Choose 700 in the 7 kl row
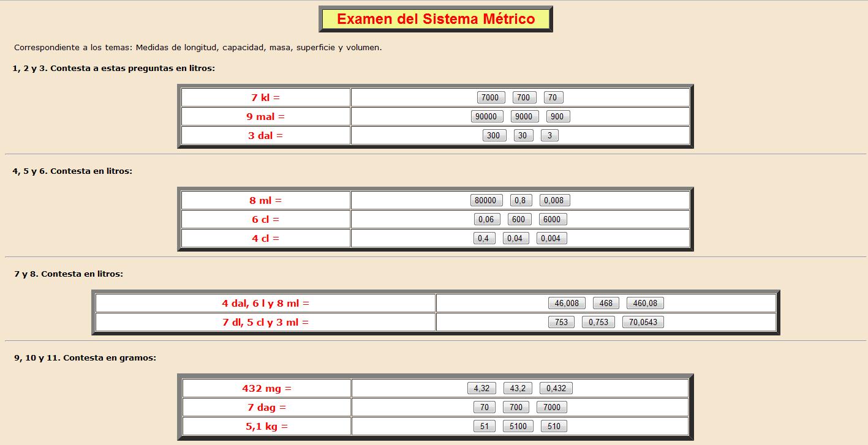Image resolution: width=868 pixels, height=445 pixels. tap(523, 97)
